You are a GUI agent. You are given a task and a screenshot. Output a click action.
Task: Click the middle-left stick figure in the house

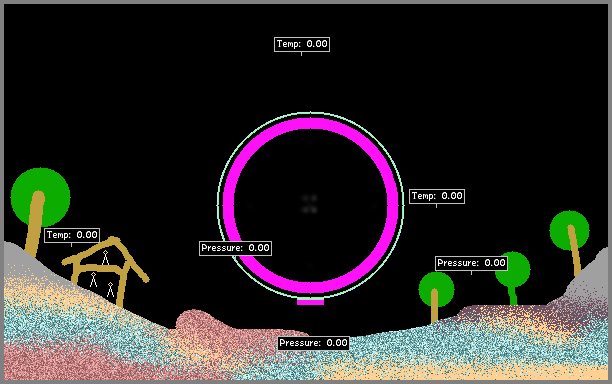(x=93, y=280)
